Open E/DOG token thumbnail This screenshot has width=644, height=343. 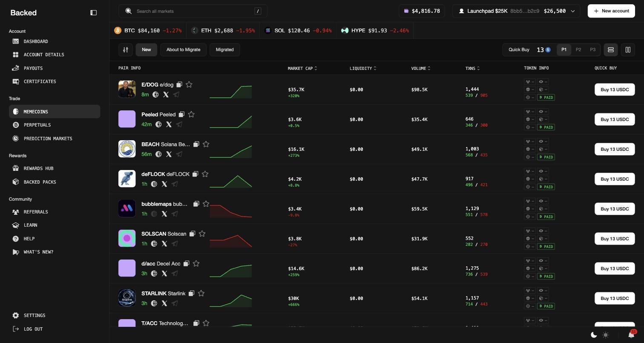(127, 89)
